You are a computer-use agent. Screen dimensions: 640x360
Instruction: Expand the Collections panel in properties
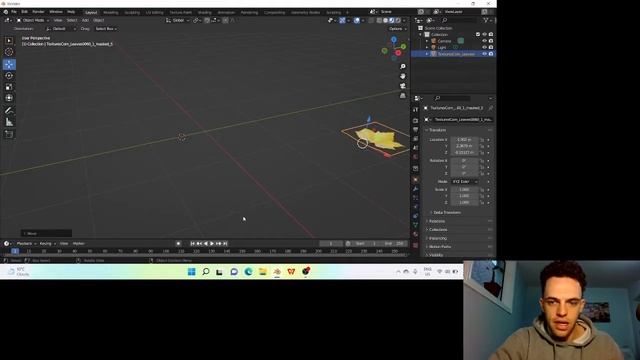pos(438,230)
